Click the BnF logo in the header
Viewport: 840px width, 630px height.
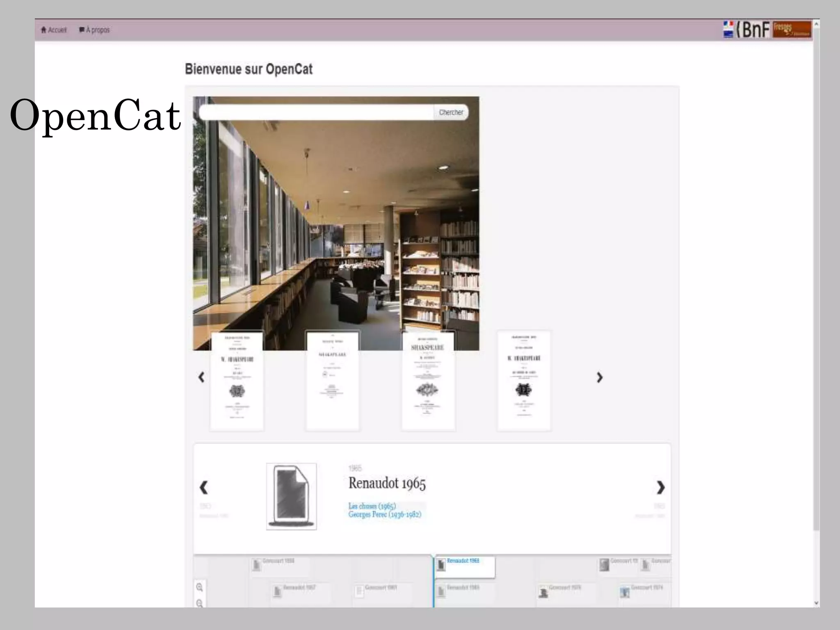tap(746, 30)
